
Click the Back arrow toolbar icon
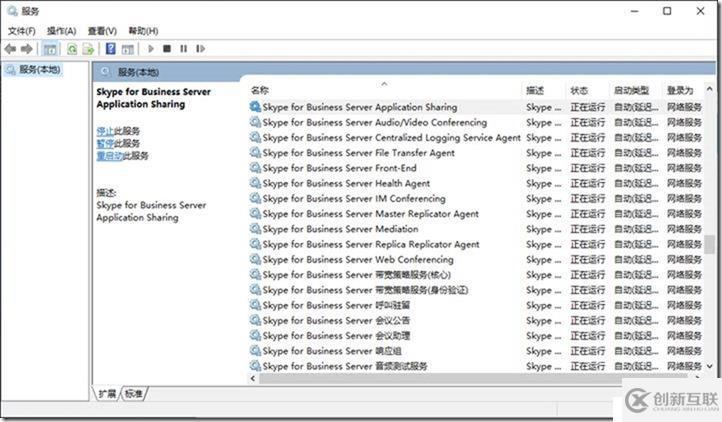(x=10, y=48)
